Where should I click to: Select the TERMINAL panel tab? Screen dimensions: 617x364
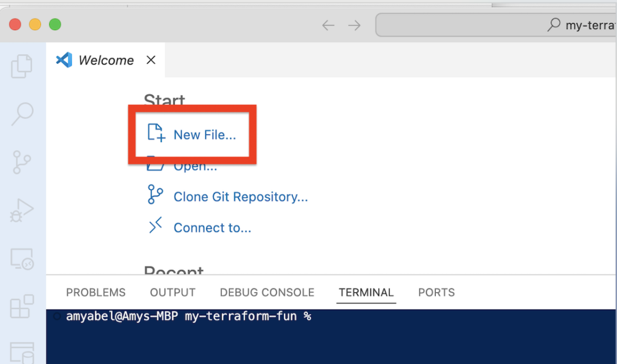coord(366,292)
